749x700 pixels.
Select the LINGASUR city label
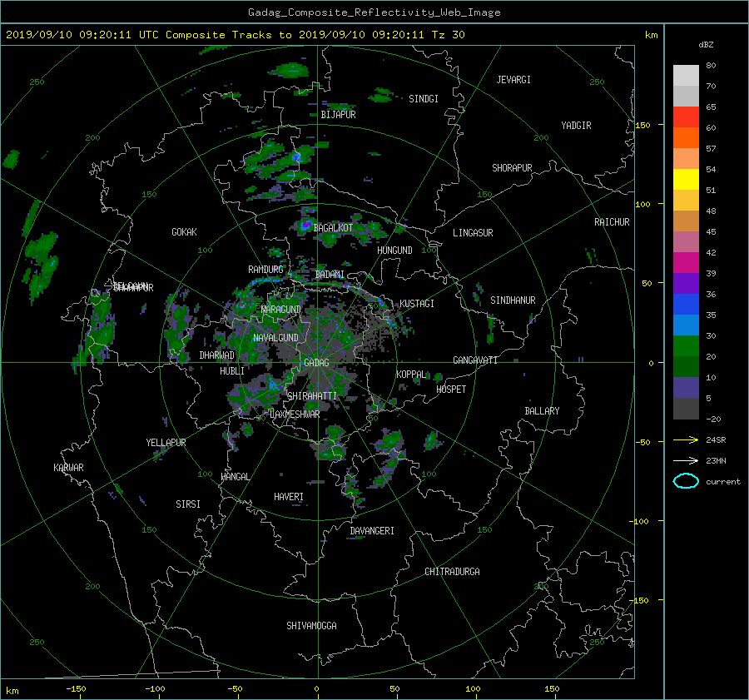[473, 233]
